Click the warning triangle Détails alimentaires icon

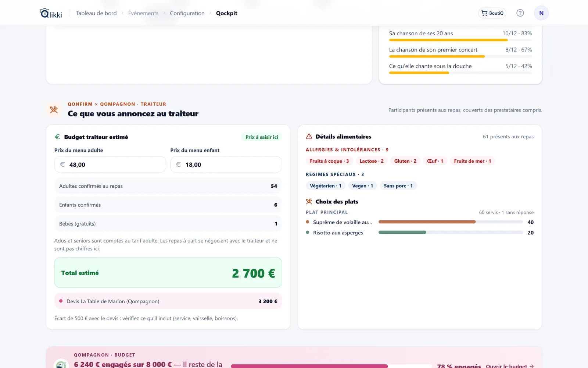tap(309, 137)
